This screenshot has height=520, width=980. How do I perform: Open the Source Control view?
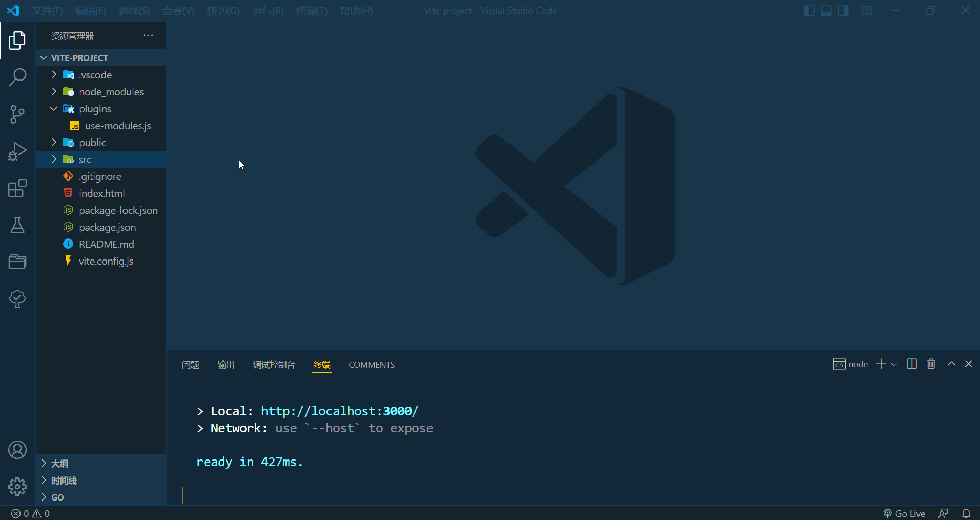pyautogui.click(x=18, y=114)
